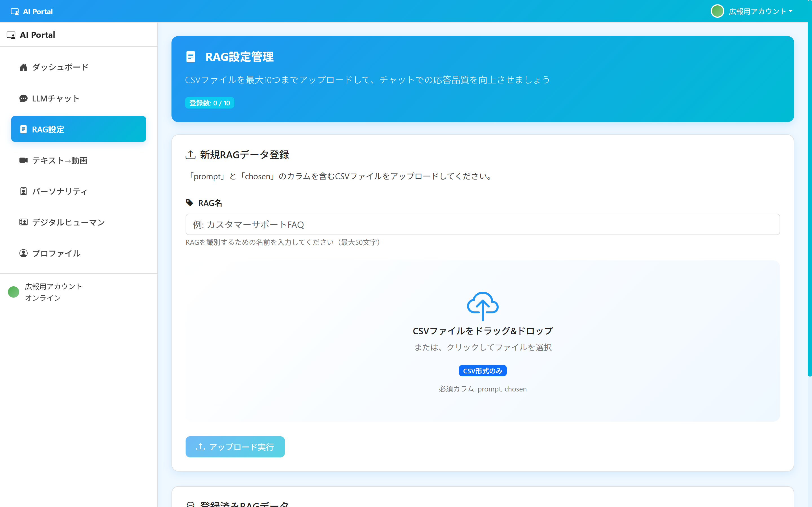Click the RAG設定 document icon
The height and width of the screenshot is (507, 812).
coord(23,129)
